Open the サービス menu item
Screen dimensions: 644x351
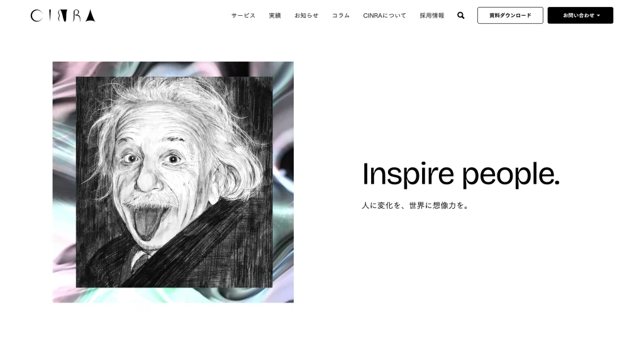coord(243,15)
